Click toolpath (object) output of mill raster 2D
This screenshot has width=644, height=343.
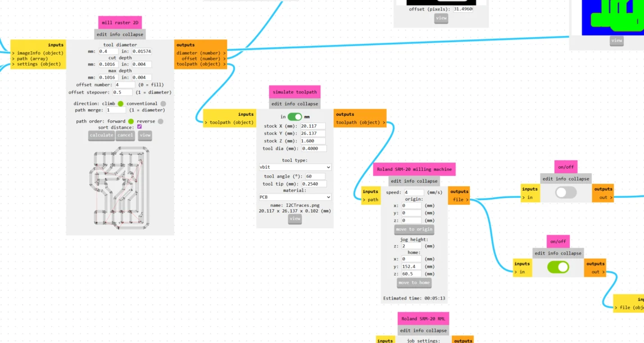tap(201, 64)
